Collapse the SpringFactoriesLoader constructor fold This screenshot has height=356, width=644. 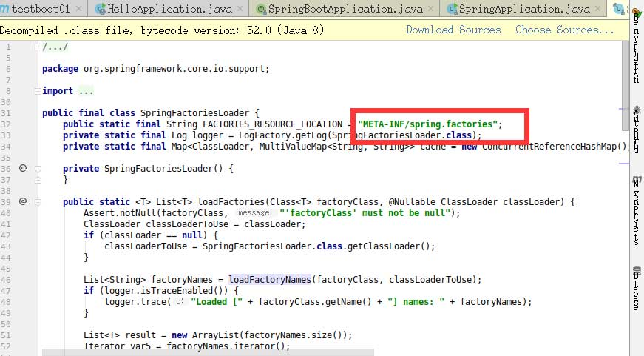click(38, 169)
